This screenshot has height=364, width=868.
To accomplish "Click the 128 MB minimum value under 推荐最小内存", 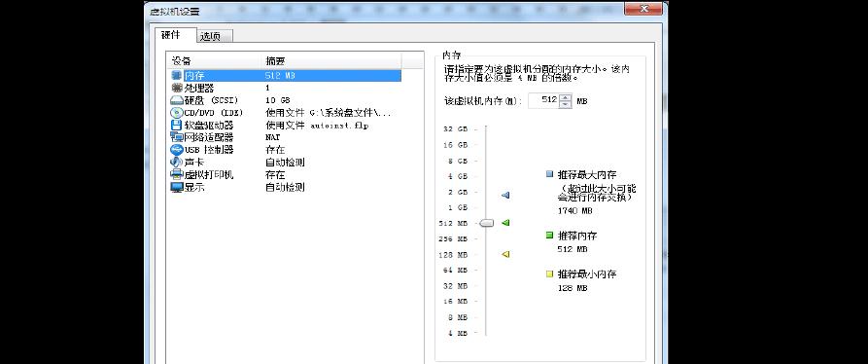I will tap(573, 288).
